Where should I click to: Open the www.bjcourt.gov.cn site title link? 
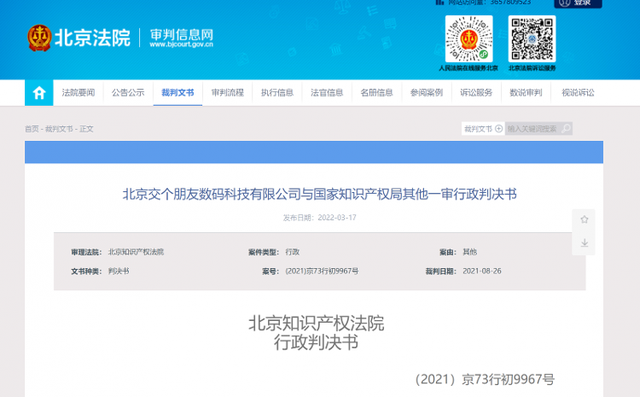181,44
